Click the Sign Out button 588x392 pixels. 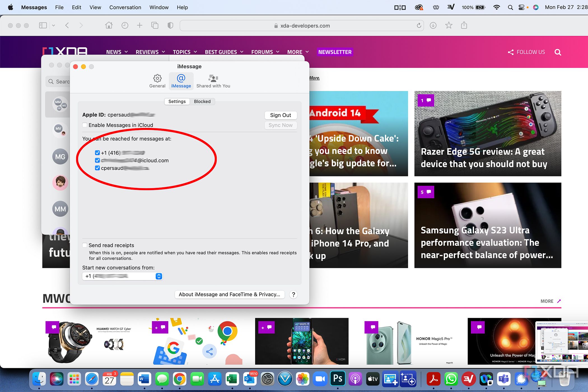pos(280,115)
